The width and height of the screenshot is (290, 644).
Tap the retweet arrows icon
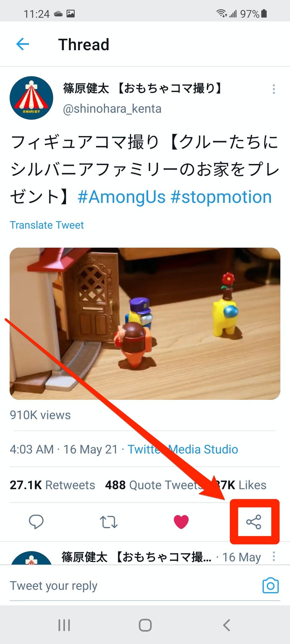[x=109, y=522]
